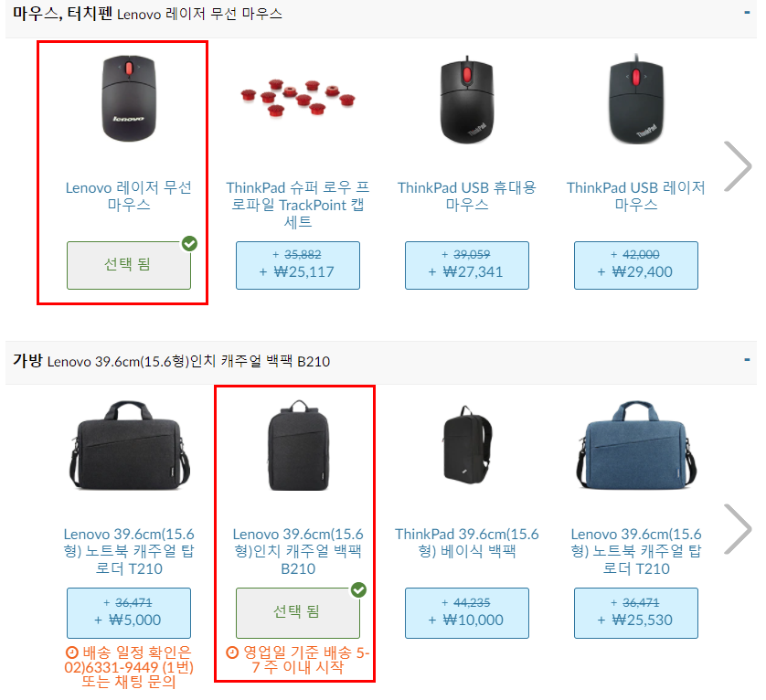Viewport: 766px width, 700px height.
Task: View the blue toploader bag image
Action: pos(635,446)
